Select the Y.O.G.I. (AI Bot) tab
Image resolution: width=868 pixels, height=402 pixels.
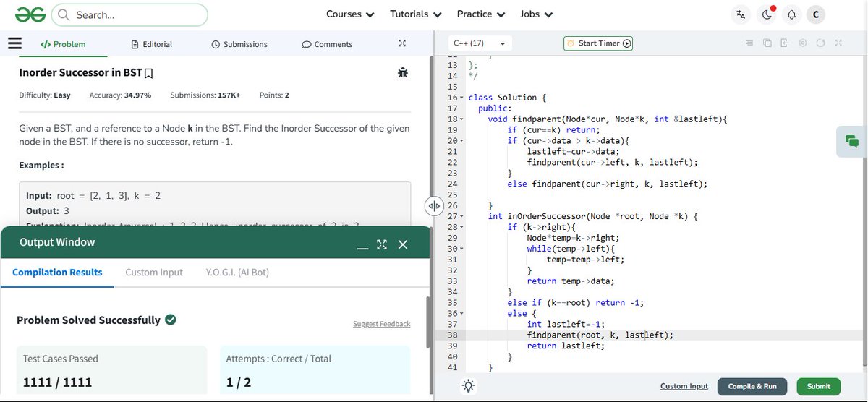[237, 273]
